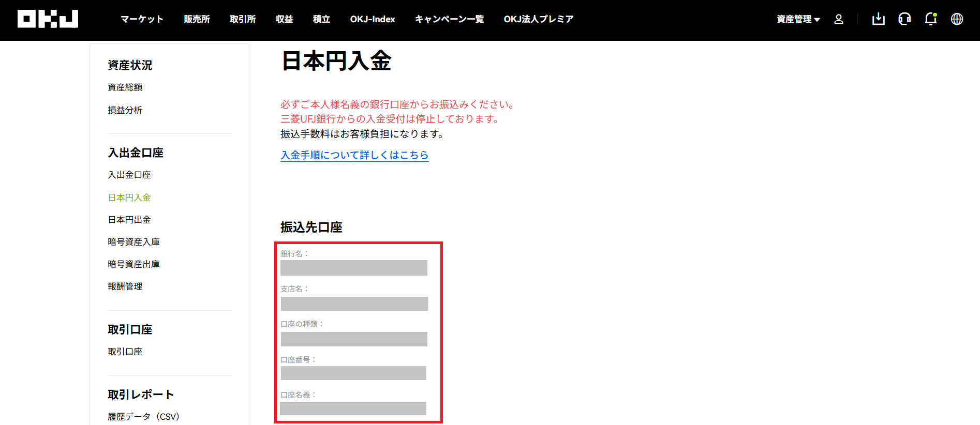Open the 収益 menu
Viewport: 980px width, 425px height.
tap(285, 19)
